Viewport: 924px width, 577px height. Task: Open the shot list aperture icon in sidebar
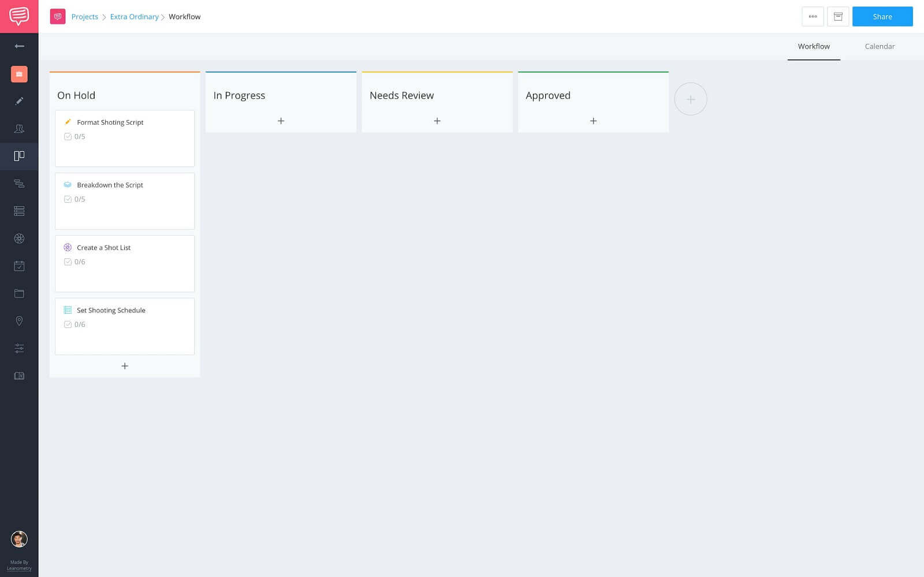pos(19,239)
